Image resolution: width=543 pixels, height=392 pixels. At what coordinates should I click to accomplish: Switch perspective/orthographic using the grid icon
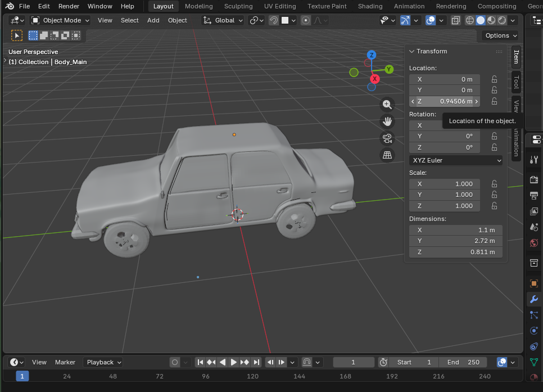click(387, 155)
